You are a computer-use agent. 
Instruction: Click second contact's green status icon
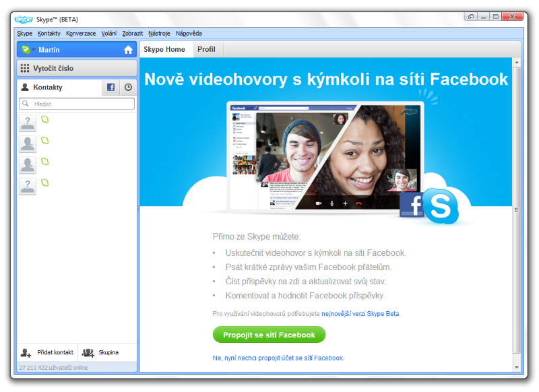point(45,141)
